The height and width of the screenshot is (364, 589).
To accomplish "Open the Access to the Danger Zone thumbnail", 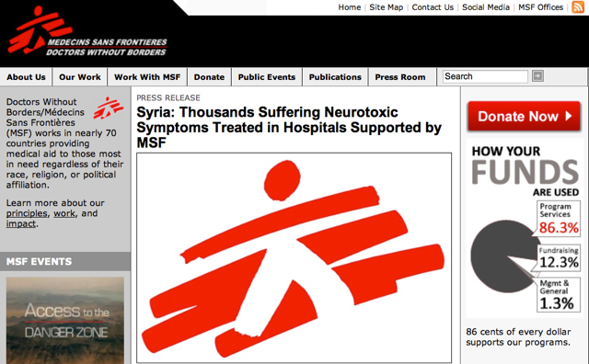I will pos(65,321).
